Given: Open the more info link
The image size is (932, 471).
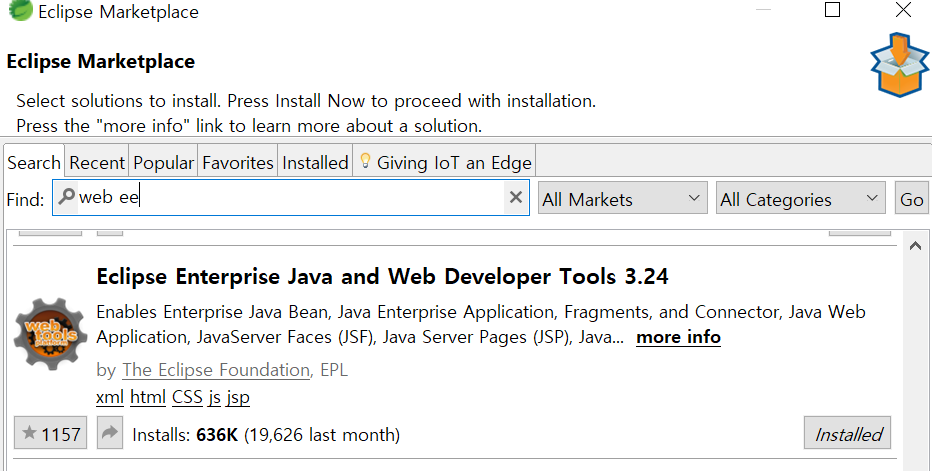Looking at the screenshot, I should (678, 337).
